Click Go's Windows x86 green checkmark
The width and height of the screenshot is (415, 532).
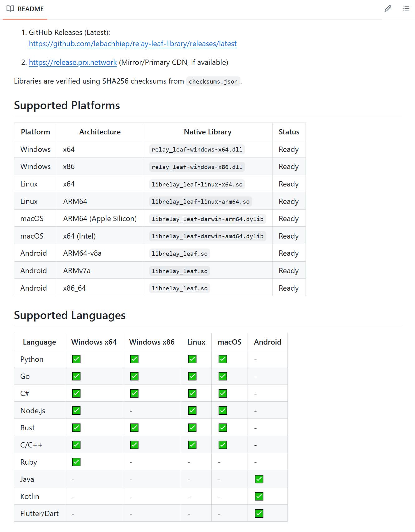point(134,376)
